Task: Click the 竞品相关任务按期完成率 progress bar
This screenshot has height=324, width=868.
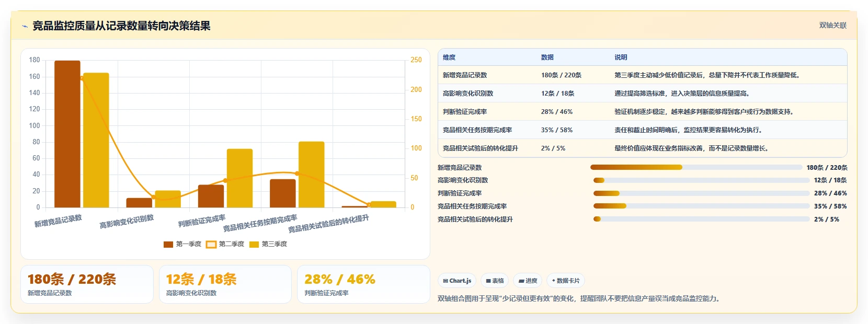Action: click(x=701, y=206)
